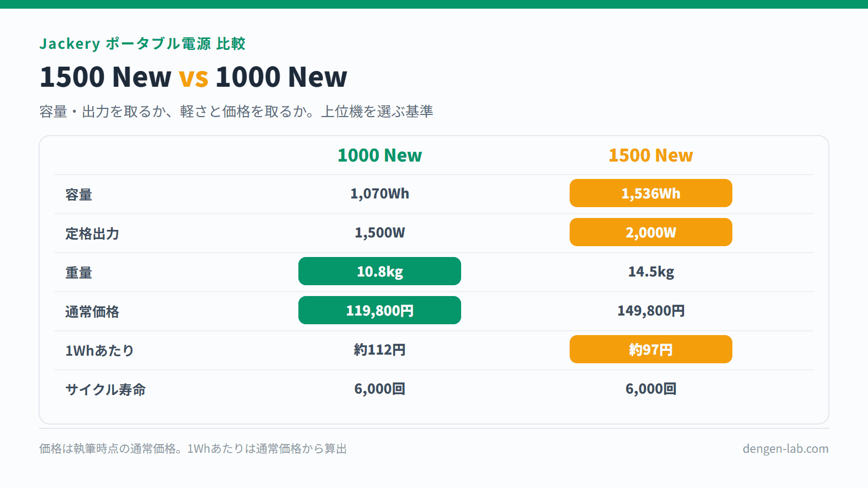Select the orange '1500 New' column header
The width and height of the screenshot is (868, 488).
(x=650, y=155)
